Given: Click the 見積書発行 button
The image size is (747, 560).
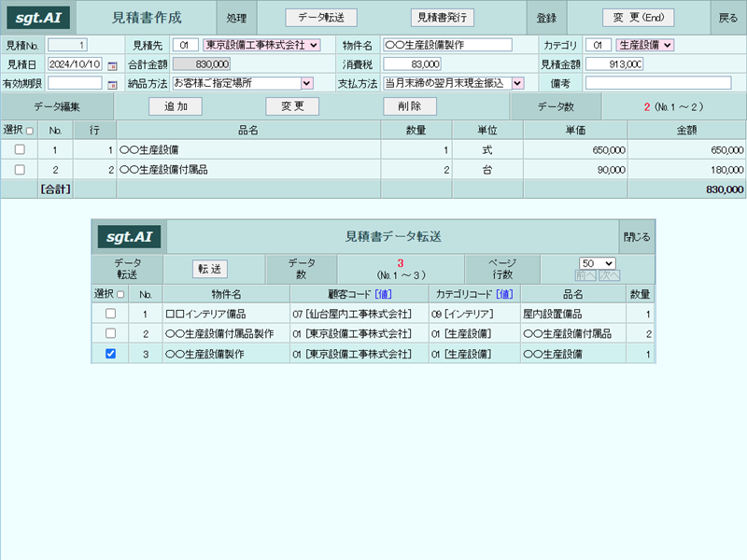Looking at the screenshot, I should [x=442, y=18].
